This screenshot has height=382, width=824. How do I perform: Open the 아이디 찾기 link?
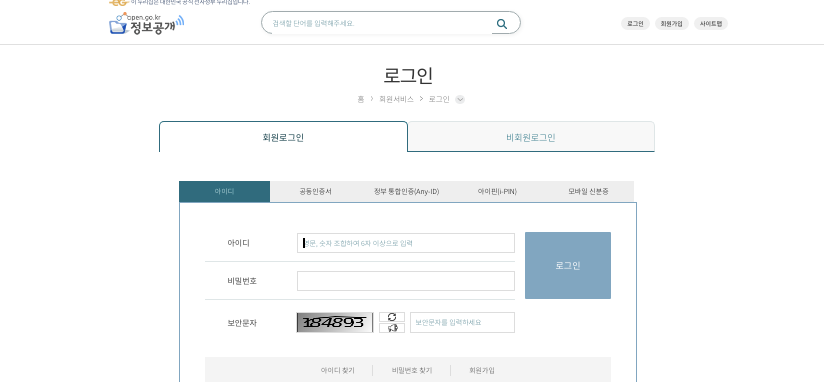337,370
